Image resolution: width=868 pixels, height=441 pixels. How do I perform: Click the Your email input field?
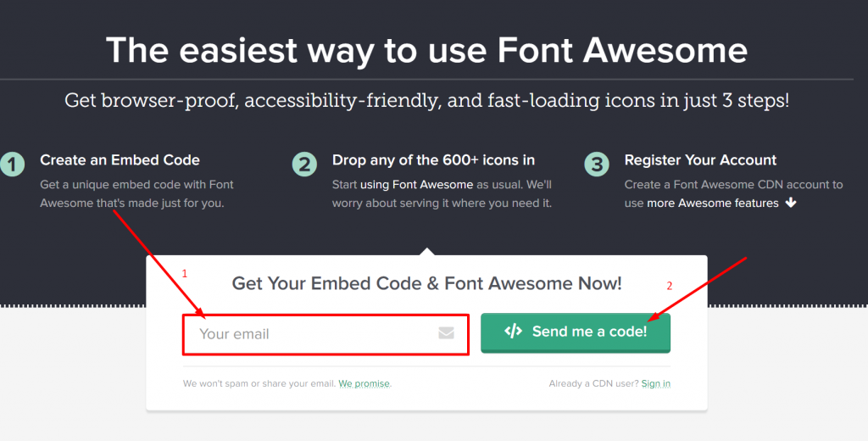(325, 334)
